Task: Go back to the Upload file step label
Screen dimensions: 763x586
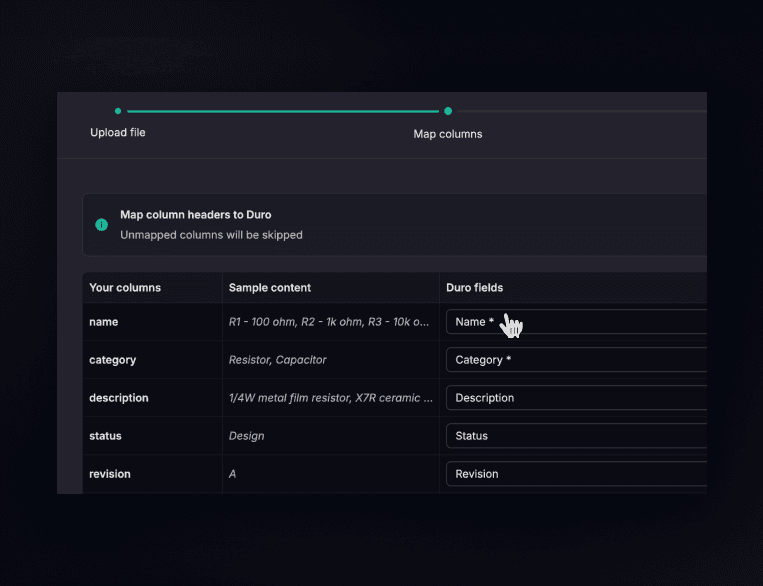Action: click(x=118, y=133)
